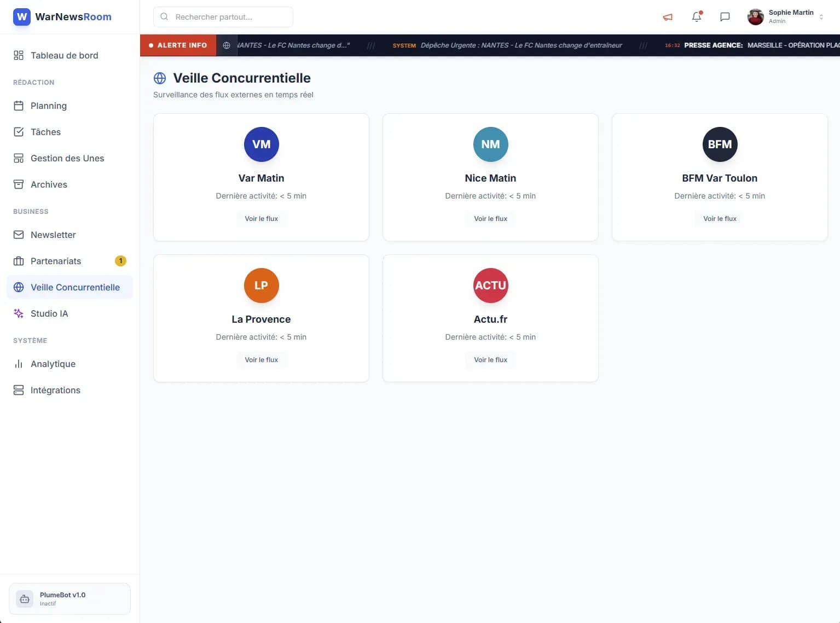This screenshot has height=623, width=840.
Task: Focus the Rechercher partout search field
Action: [223, 17]
